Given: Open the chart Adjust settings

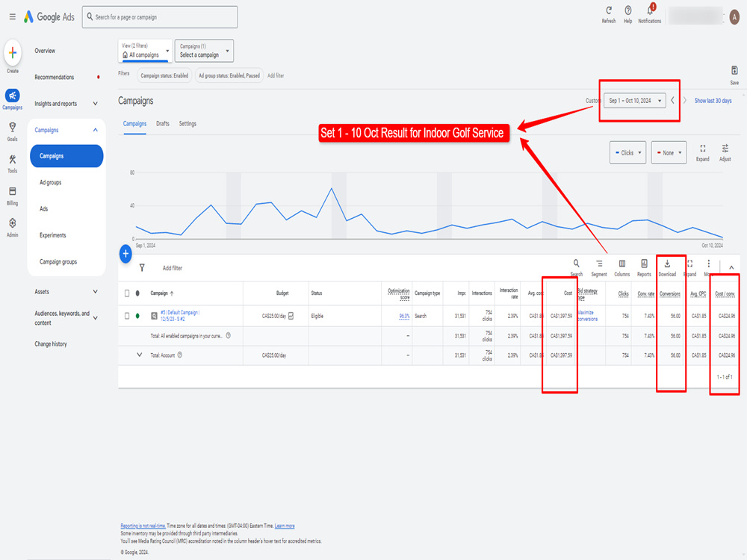Looking at the screenshot, I should click(725, 149).
